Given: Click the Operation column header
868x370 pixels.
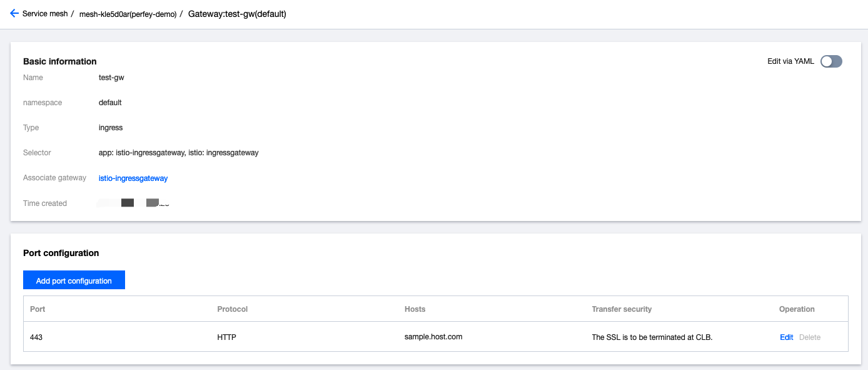Looking at the screenshot, I should pyautogui.click(x=797, y=309).
